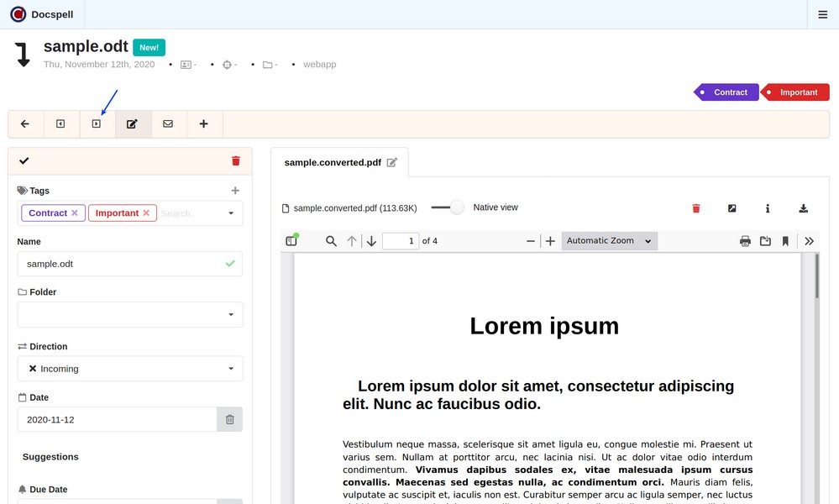The image size is (839, 504).
Task: Click the PDF viewer search magnifier
Action: 331,241
